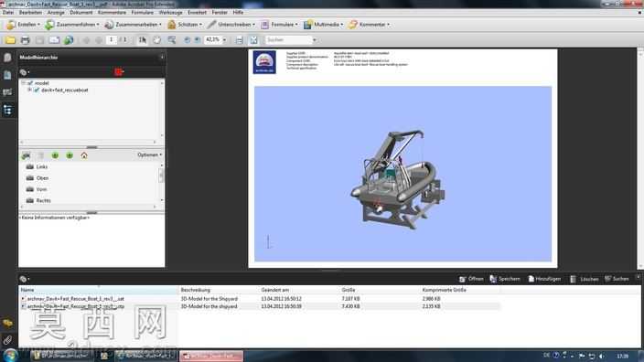Open folder icon in the toolbar
This screenshot has height=362, width=644.
coord(10,40)
